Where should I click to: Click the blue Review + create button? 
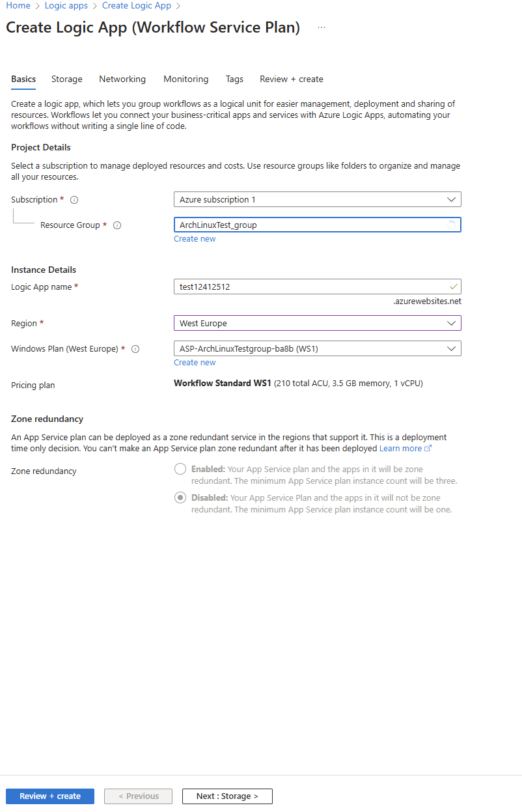(50, 796)
